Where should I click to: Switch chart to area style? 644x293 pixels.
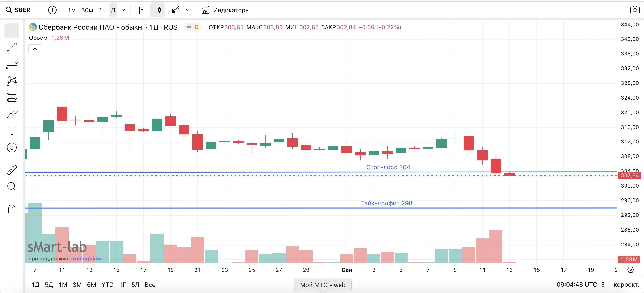point(174,10)
